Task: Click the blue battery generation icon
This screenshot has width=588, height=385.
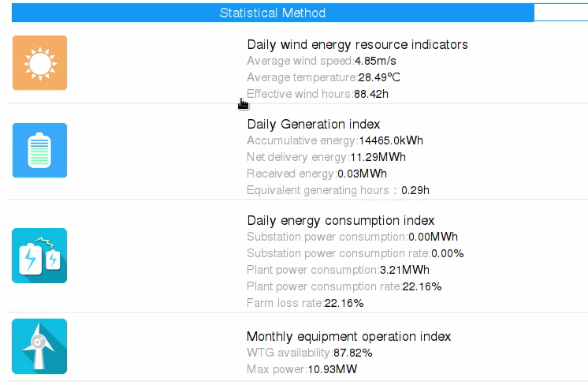Action: coord(39,150)
